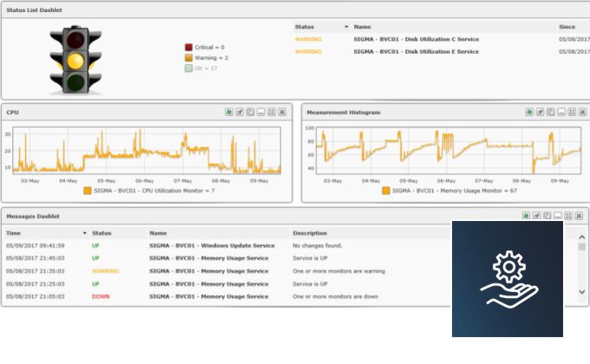Toggle the red Critical legend box
The width and height of the screenshot is (590, 364).
click(x=188, y=48)
